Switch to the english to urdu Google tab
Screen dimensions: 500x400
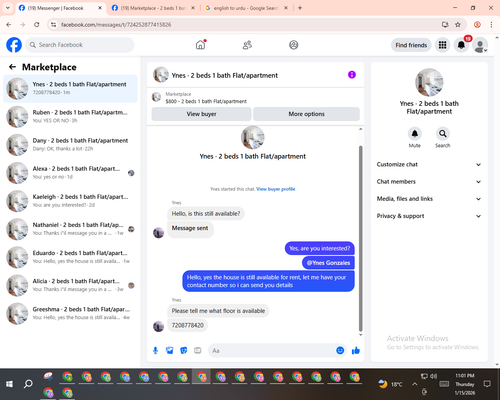246,8
